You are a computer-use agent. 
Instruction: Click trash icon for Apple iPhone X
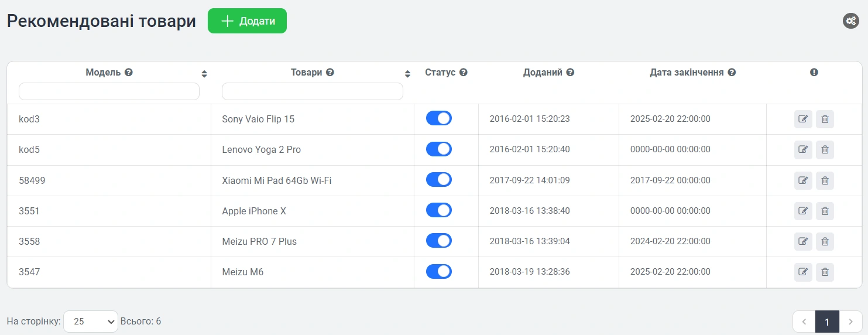[825, 211]
